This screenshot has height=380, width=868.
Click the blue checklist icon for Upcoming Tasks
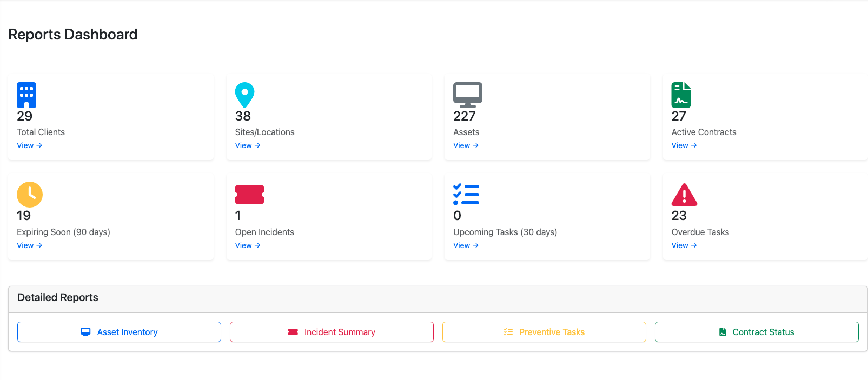(x=466, y=195)
